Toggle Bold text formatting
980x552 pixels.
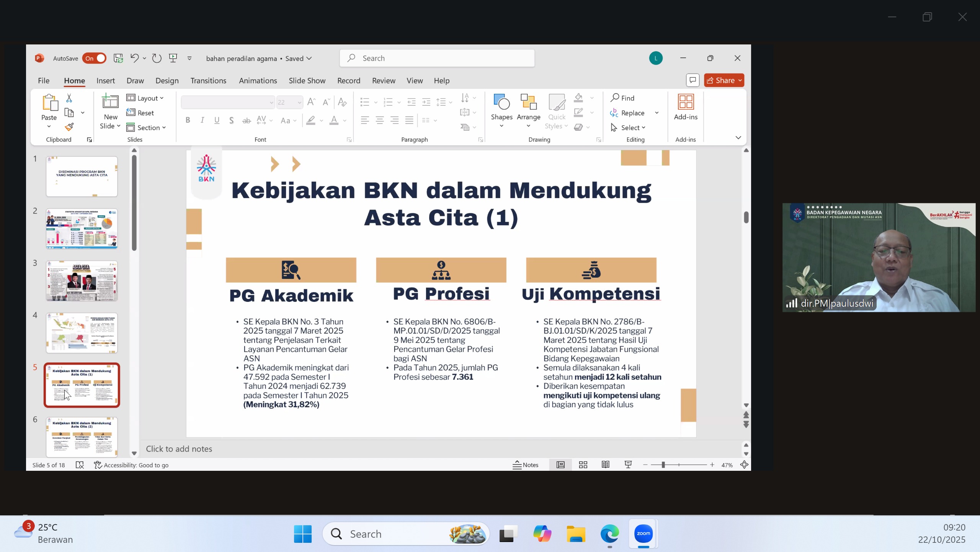pos(188,120)
